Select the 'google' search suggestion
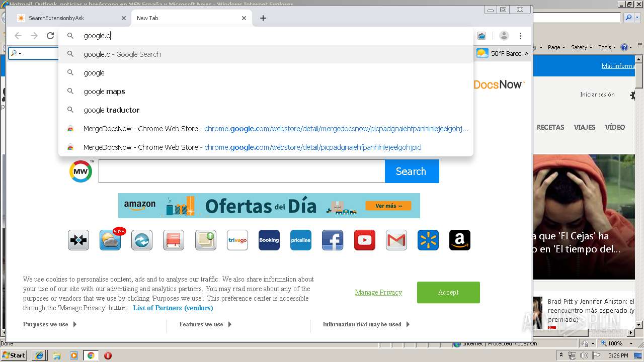Screen dimensions: 644x362 coord(266,73)
